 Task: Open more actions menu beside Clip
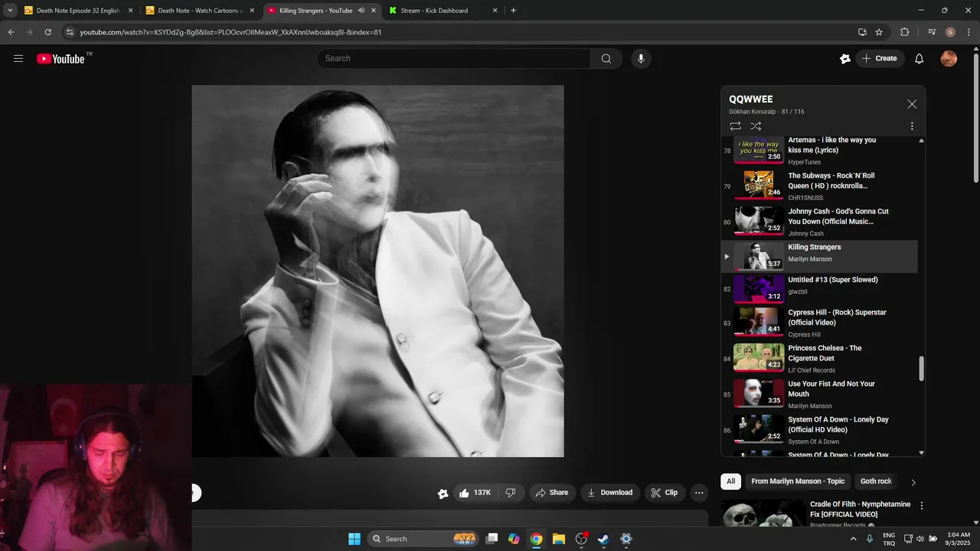coord(699,493)
